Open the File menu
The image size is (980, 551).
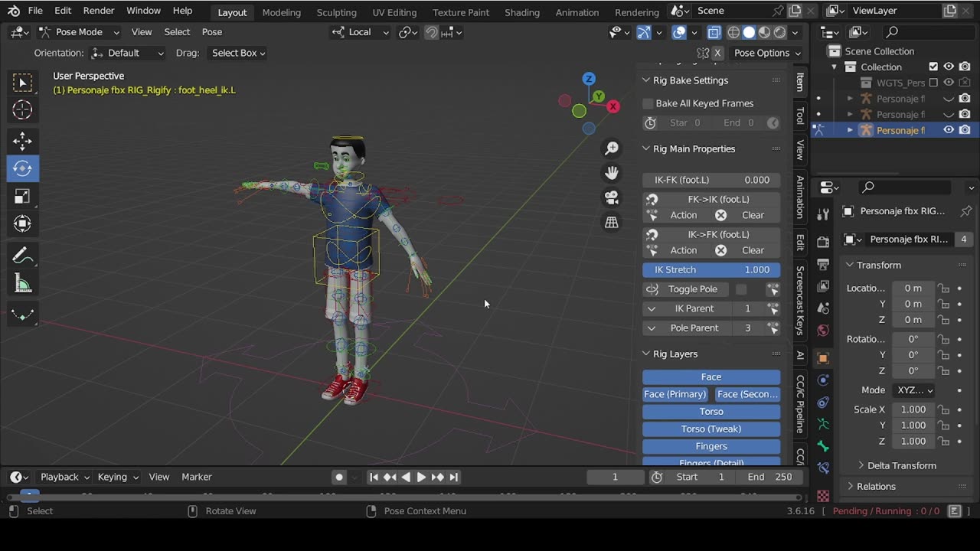(x=35, y=11)
